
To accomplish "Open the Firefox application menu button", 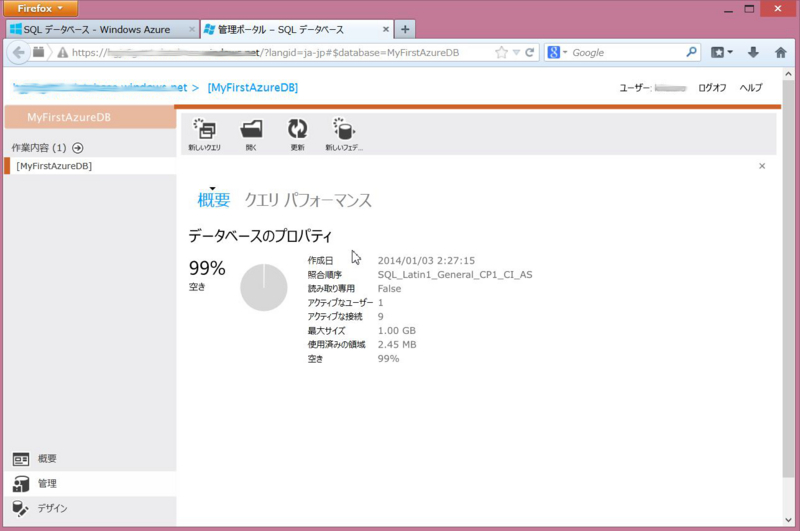I will [41, 8].
